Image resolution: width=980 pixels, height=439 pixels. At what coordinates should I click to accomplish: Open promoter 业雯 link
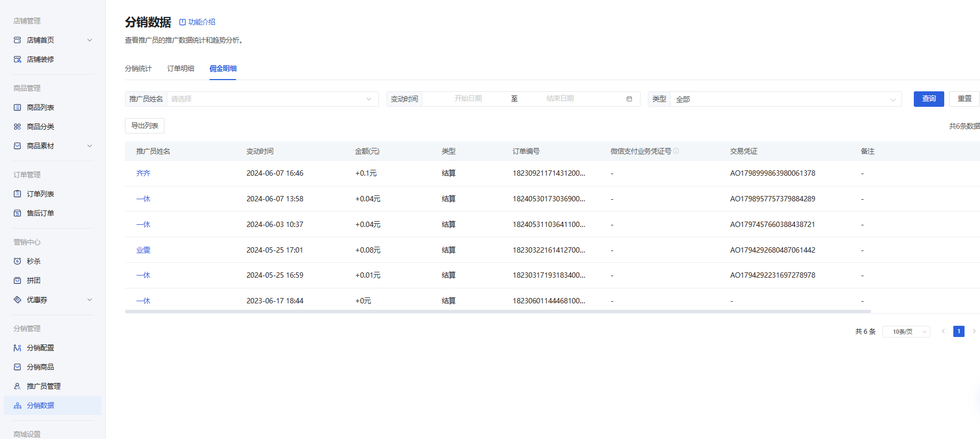(143, 250)
